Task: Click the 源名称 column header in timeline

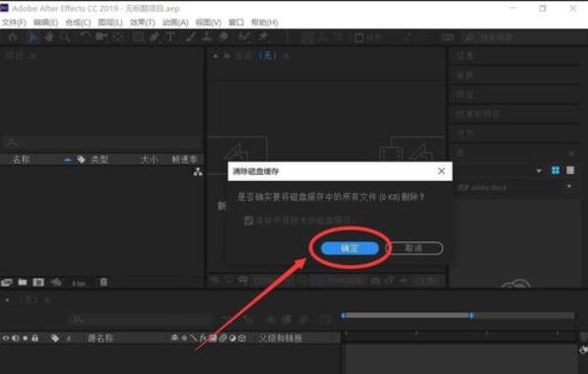Action: click(99, 338)
